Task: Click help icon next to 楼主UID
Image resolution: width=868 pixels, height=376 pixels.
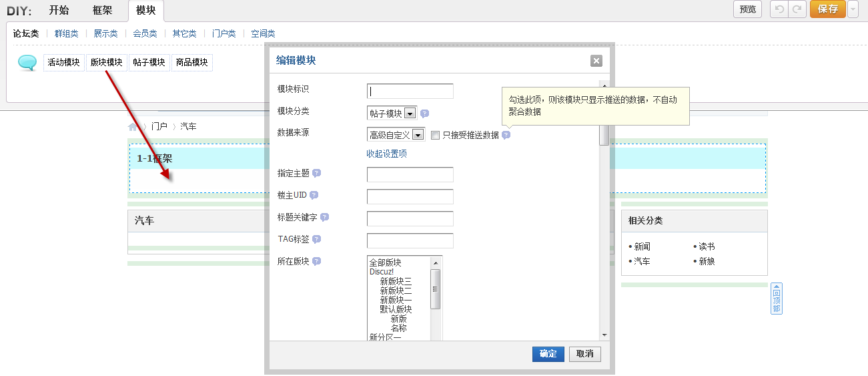Action: 314,195
